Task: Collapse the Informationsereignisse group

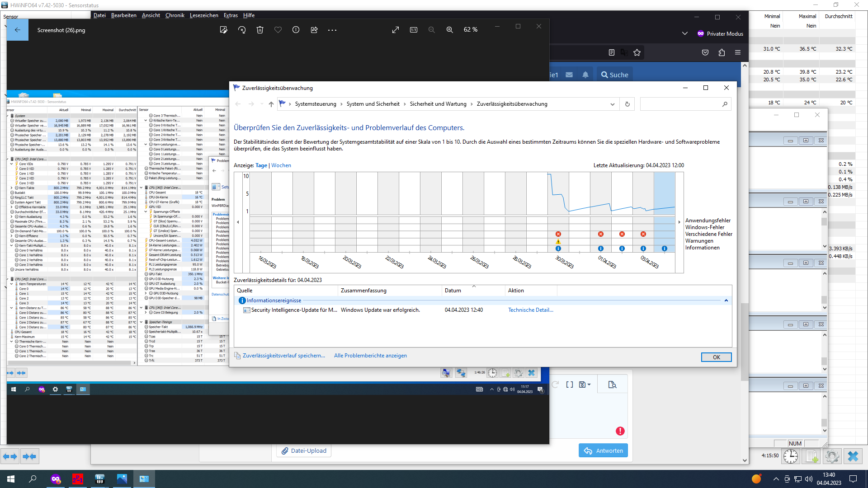Action: (x=726, y=300)
